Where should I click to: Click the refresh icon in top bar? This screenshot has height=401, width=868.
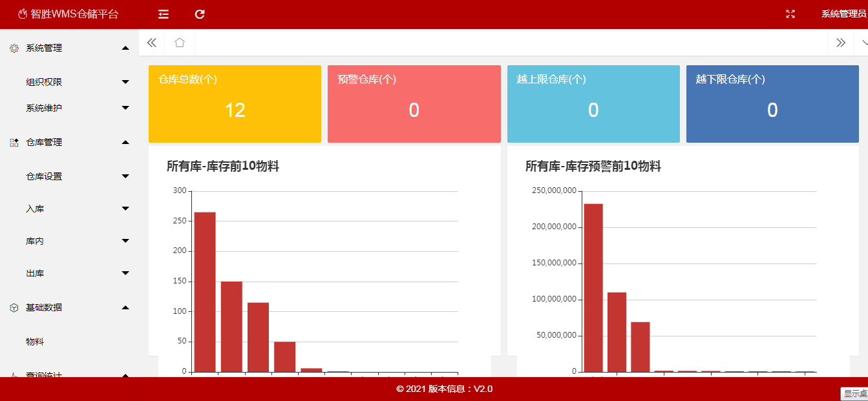tap(200, 14)
